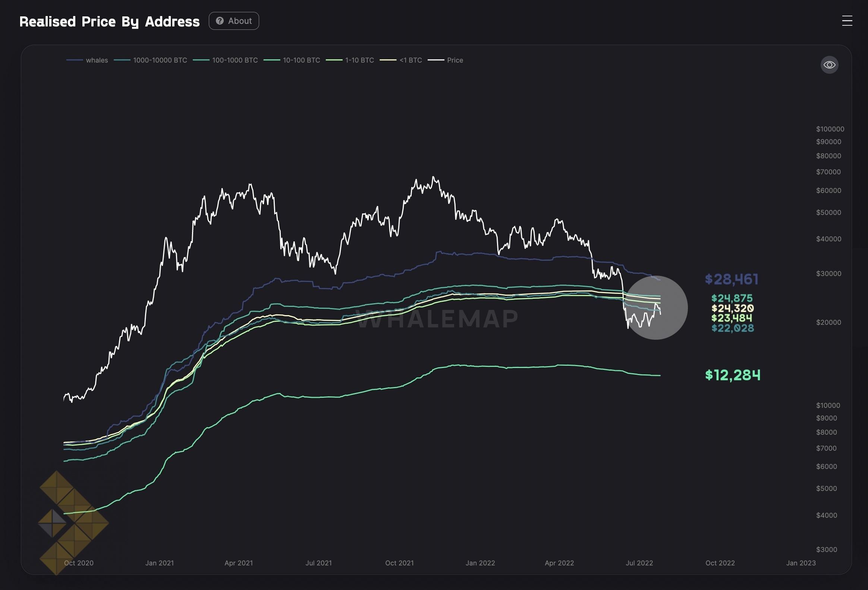Click the $28,461 whales price label

coord(731,279)
